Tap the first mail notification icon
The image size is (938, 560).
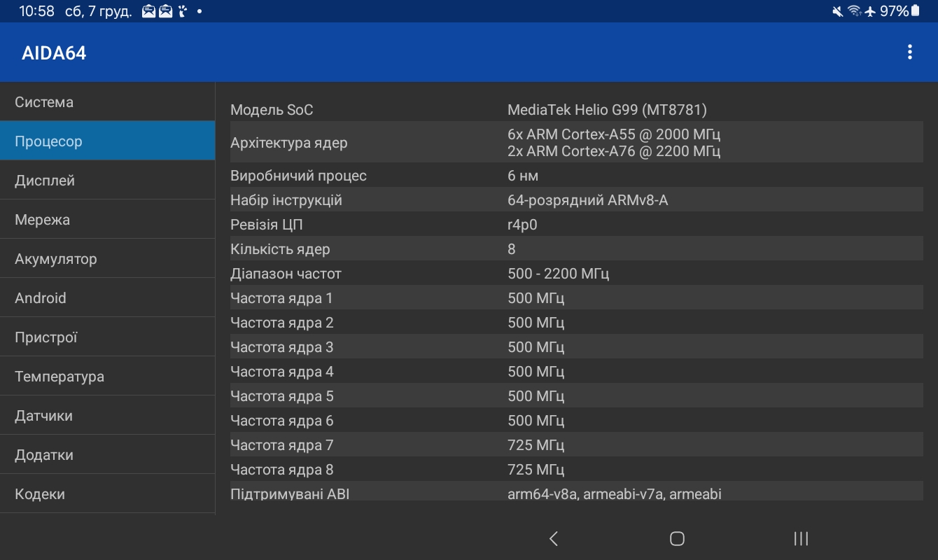148,11
